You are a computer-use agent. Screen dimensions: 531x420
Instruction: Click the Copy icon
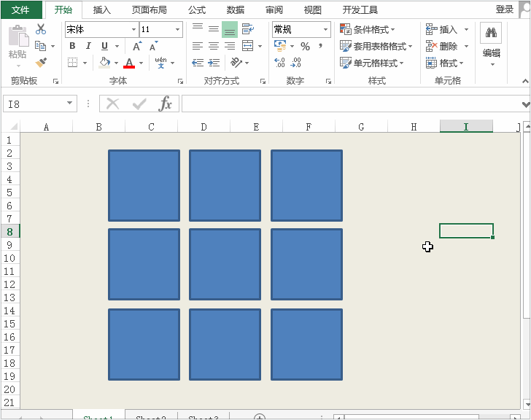tap(41, 46)
